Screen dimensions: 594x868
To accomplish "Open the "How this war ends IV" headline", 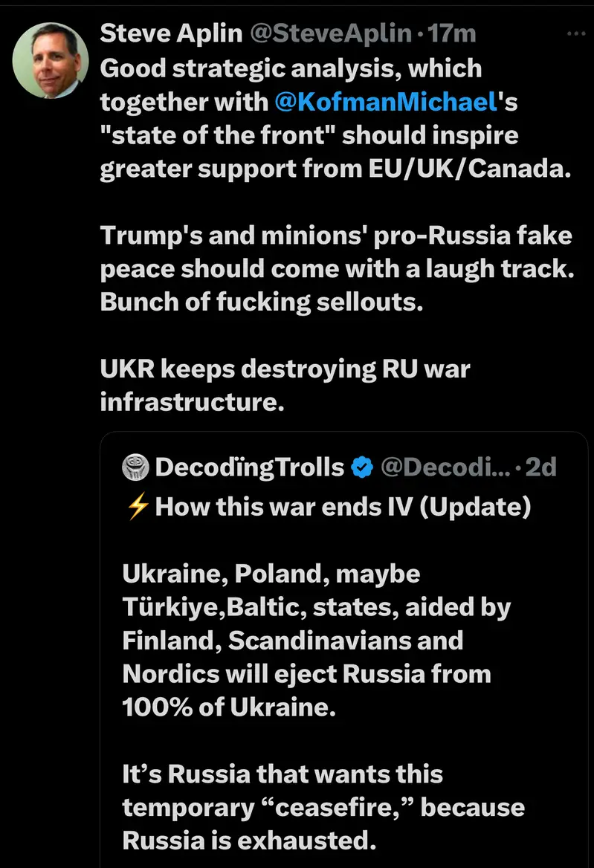I will tap(341, 507).
